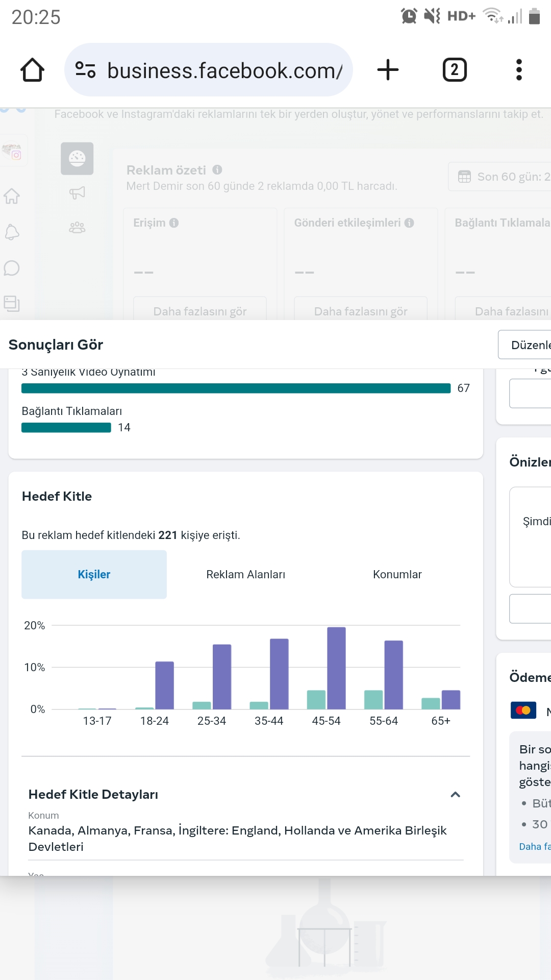Image resolution: width=551 pixels, height=980 pixels.
Task: Collapse the Hedef Kitle Detayları section
Action: pos(456,795)
